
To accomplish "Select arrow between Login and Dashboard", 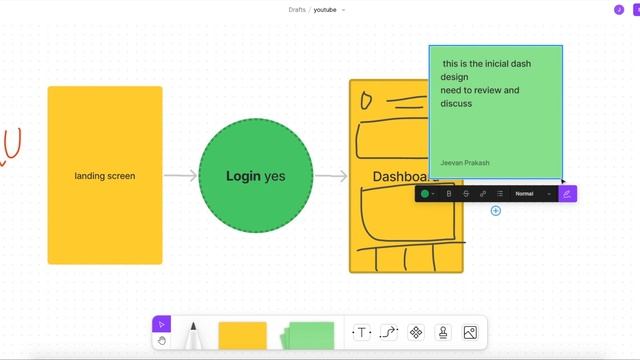I will 331,176.
